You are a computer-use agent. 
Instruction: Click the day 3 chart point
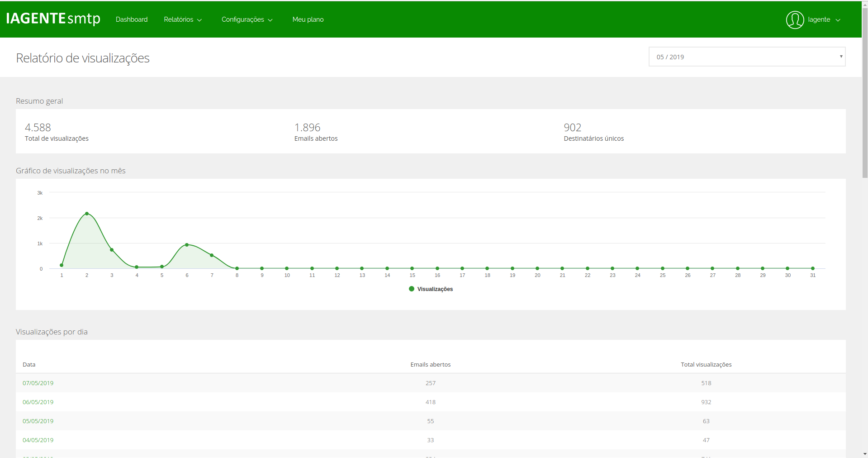[112, 250]
